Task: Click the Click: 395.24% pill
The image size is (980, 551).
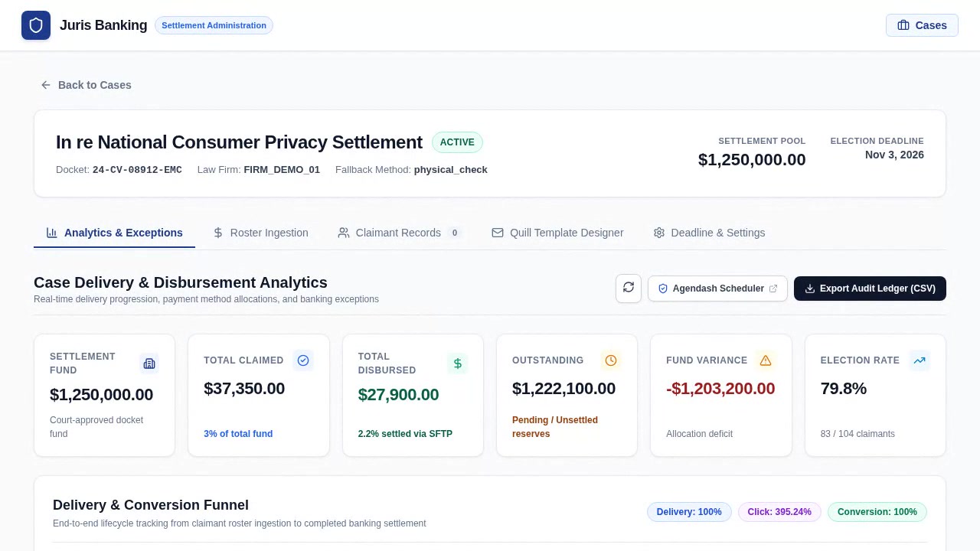Action: [779, 512]
